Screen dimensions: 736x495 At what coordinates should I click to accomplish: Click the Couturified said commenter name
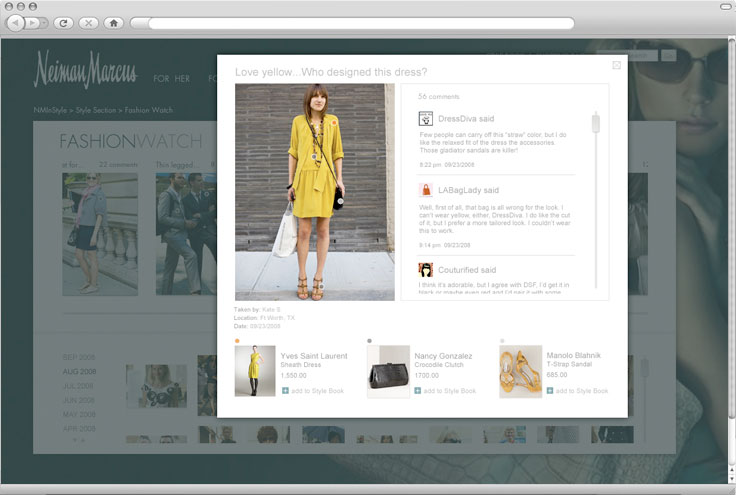pos(467,270)
